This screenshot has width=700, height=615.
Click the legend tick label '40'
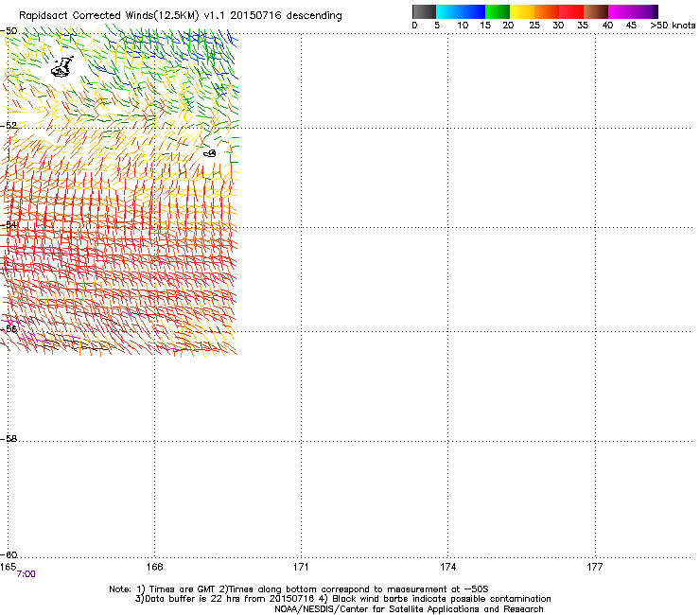point(607,26)
